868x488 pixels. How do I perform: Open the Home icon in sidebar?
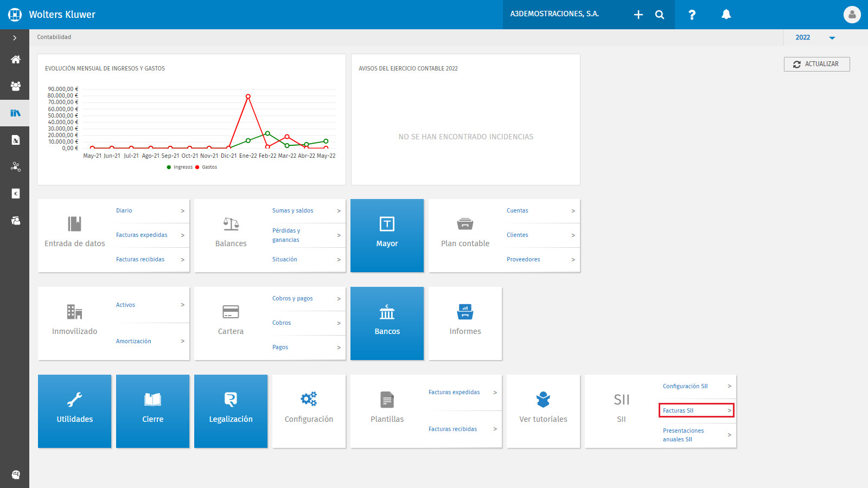click(x=15, y=59)
